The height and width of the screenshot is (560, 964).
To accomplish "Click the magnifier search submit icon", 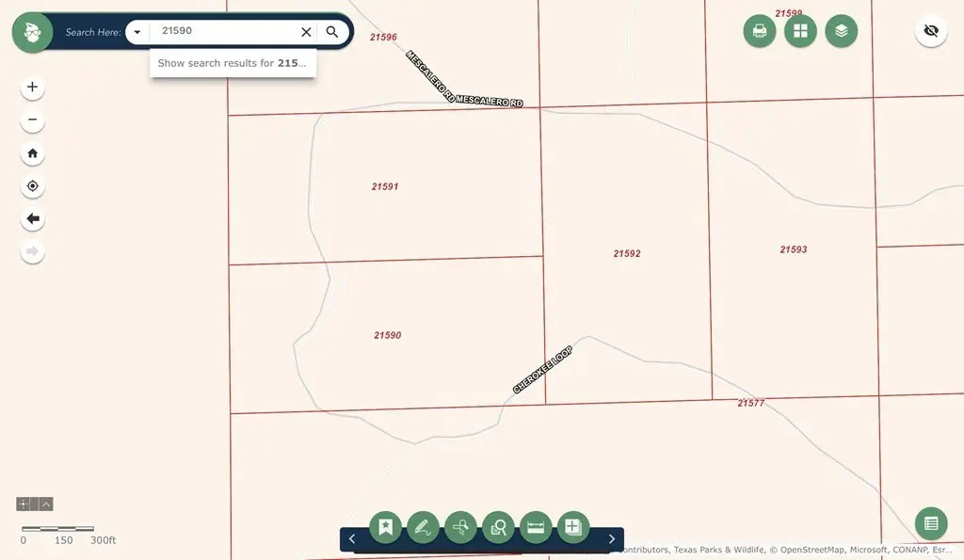I will click(x=332, y=32).
